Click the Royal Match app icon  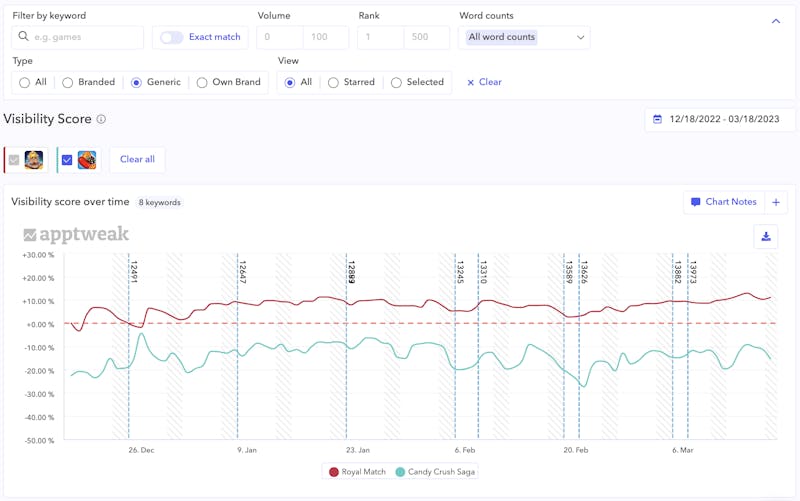click(34, 160)
